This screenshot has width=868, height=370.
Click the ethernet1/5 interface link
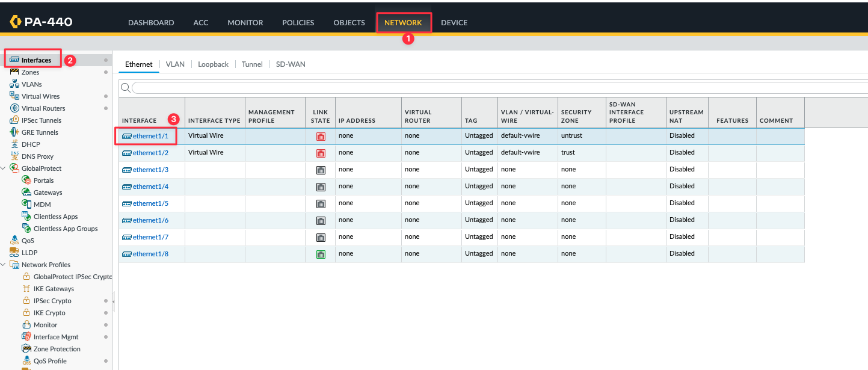(150, 203)
